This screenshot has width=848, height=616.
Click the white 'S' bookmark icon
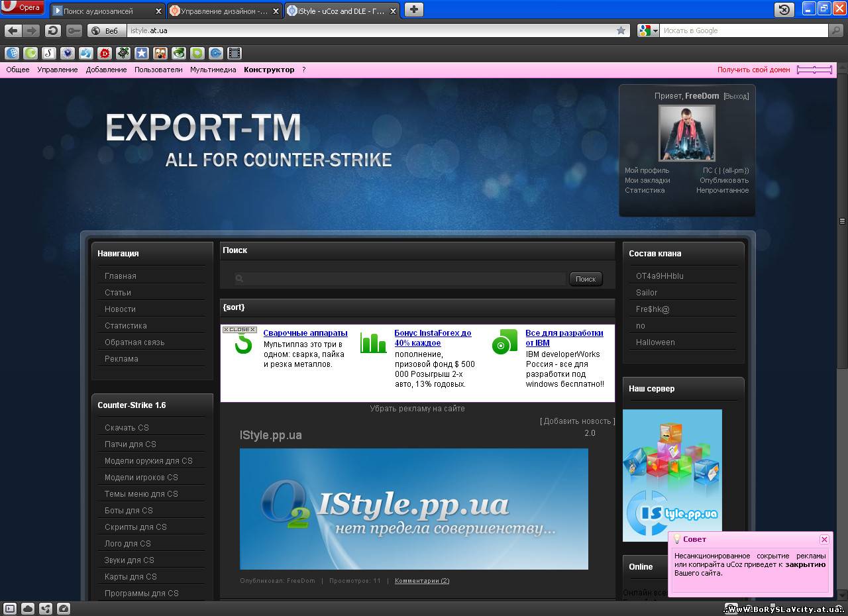click(x=49, y=54)
